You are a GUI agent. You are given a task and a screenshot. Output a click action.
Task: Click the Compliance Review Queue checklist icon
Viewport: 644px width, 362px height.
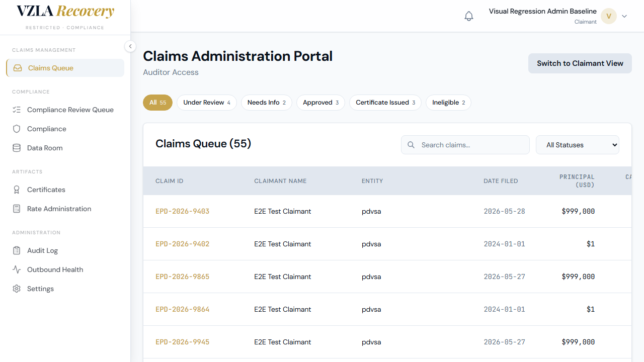click(17, 110)
